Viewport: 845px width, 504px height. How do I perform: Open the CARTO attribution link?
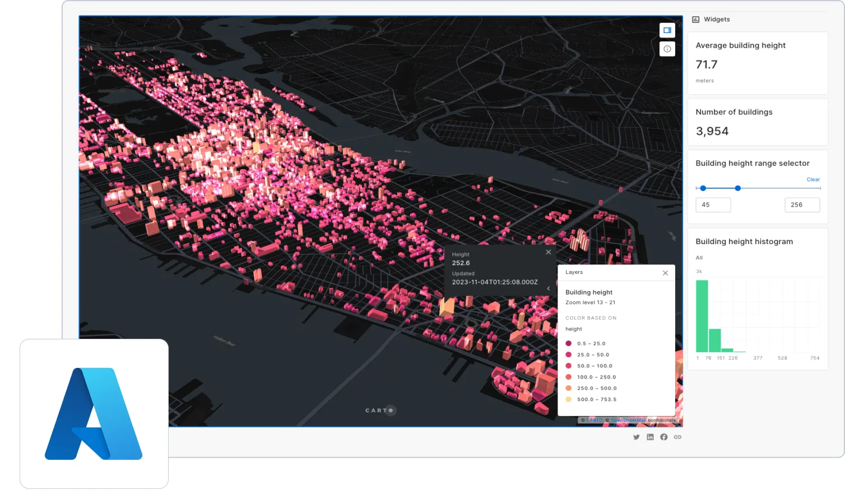point(594,420)
